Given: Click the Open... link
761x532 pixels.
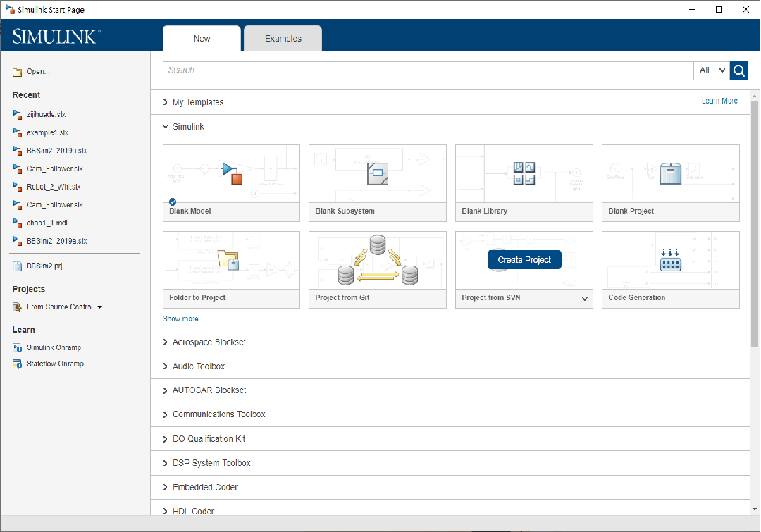Looking at the screenshot, I should tap(38, 71).
